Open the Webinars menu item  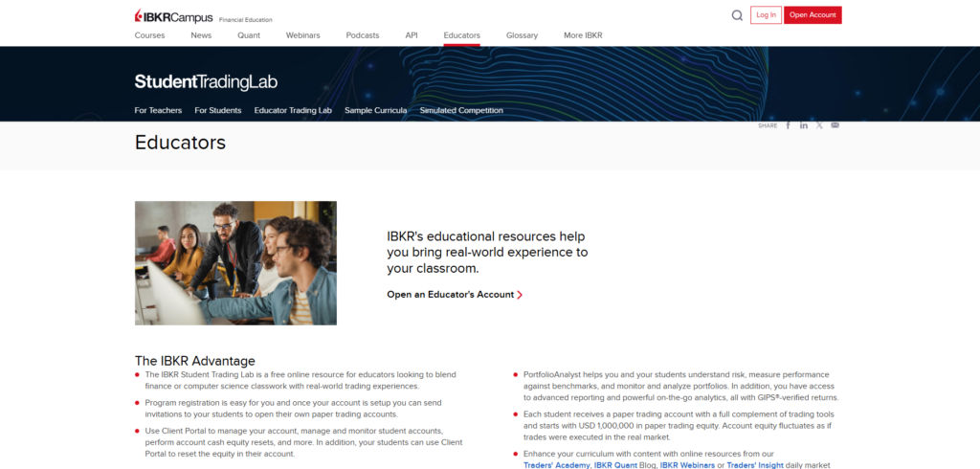pos(303,35)
